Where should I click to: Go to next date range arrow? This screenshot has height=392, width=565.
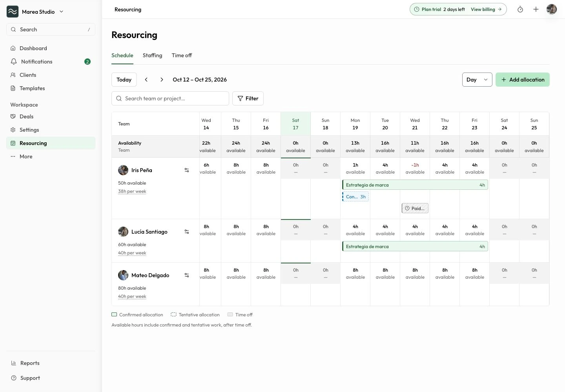click(162, 80)
